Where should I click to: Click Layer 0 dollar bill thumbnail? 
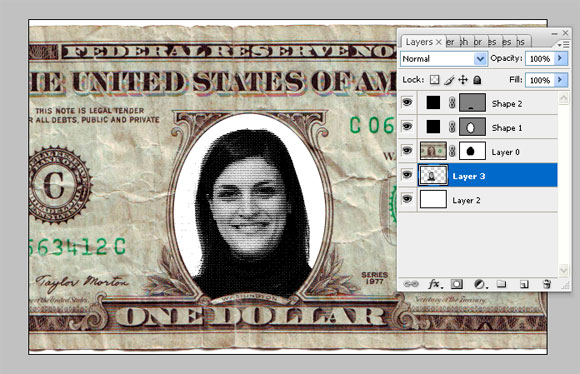pos(433,151)
